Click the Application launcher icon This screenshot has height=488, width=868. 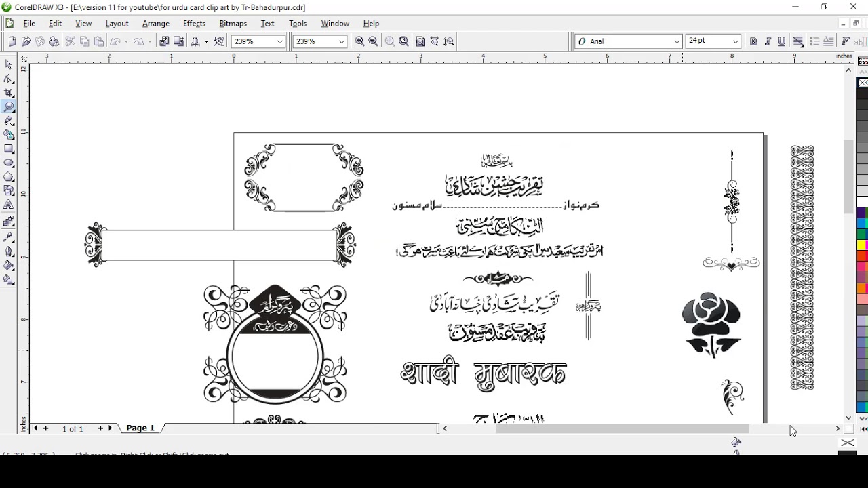(x=195, y=41)
